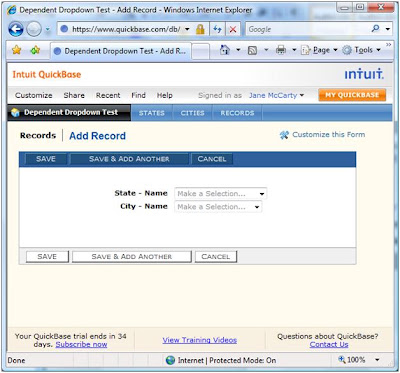Open the Page menu
Screen dimensions: 400x373
point(319,50)
